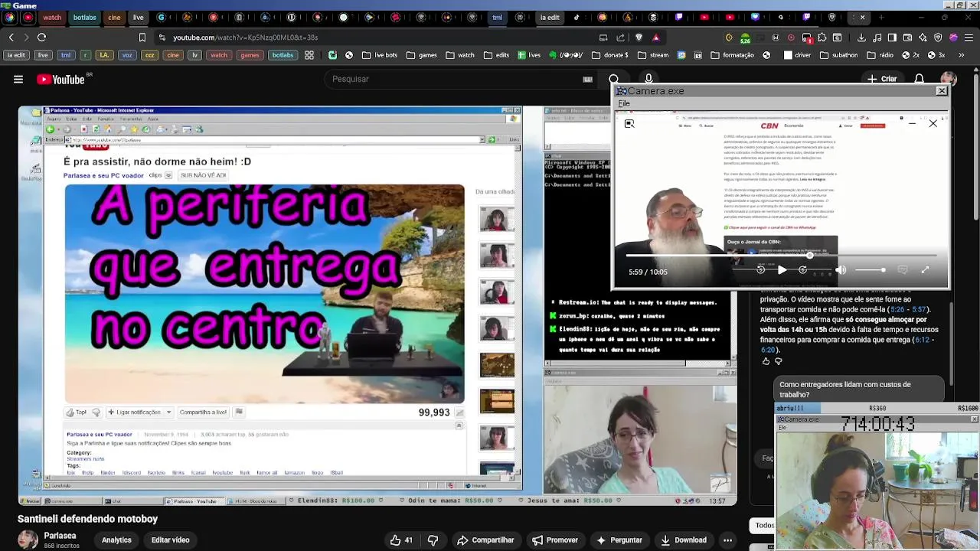Viewport: 980px width, 551px height.
Task: Open Parlasea channel avatar
Action: (x=28, y=540)
